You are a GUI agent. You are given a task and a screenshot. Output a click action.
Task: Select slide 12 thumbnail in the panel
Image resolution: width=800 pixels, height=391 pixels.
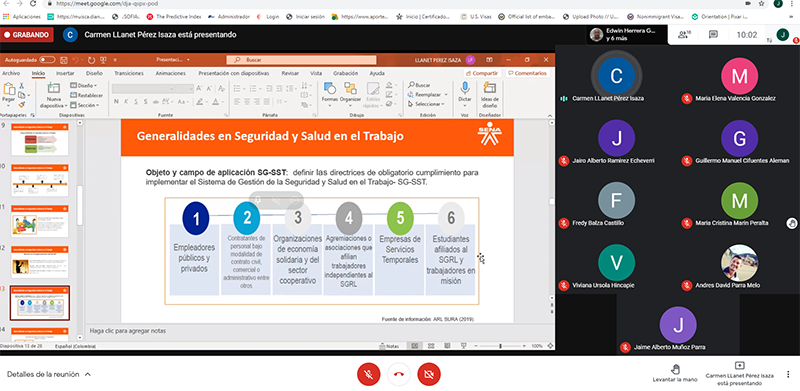tap(39, 261)
